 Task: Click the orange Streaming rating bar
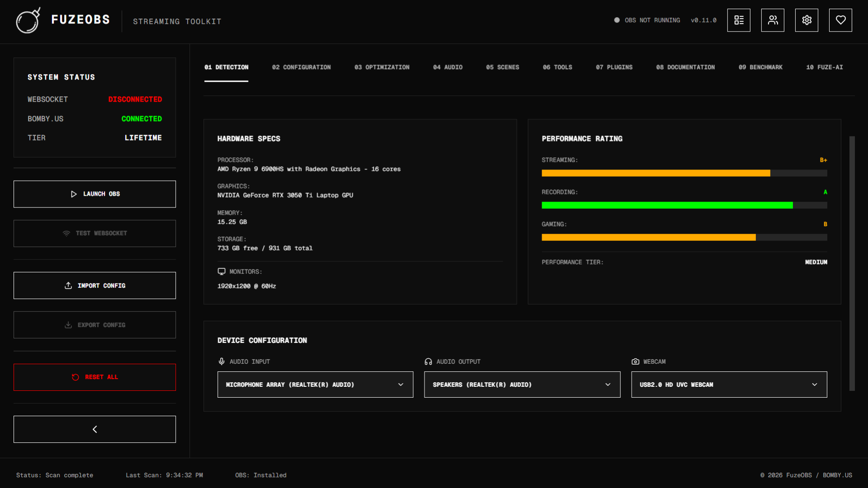656,173
